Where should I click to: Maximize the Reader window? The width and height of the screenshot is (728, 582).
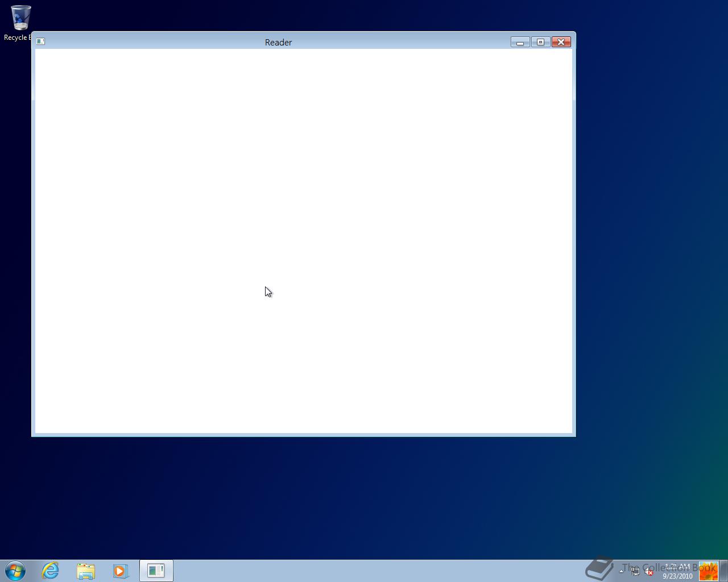pos(540,42)
